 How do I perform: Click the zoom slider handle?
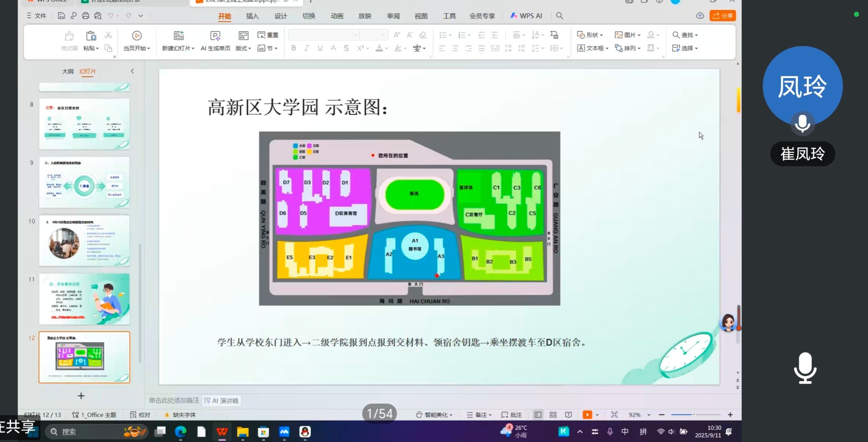pyautogui.click(x=693, y=414)
